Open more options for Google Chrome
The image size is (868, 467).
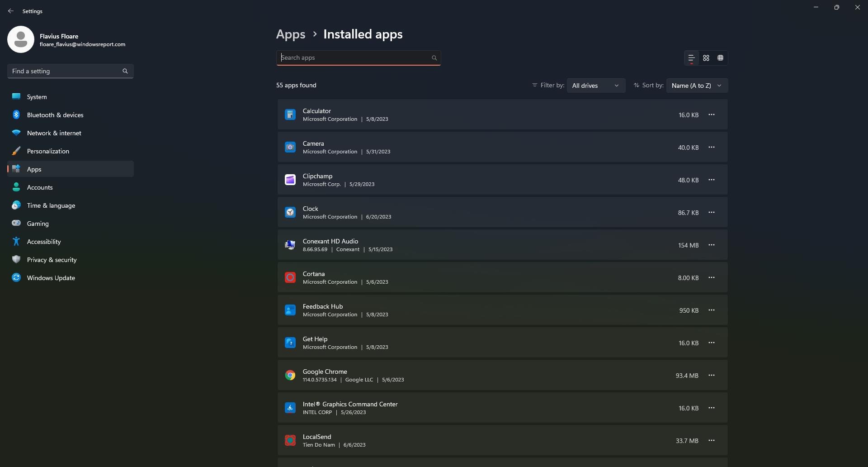(x=712, y=376)
